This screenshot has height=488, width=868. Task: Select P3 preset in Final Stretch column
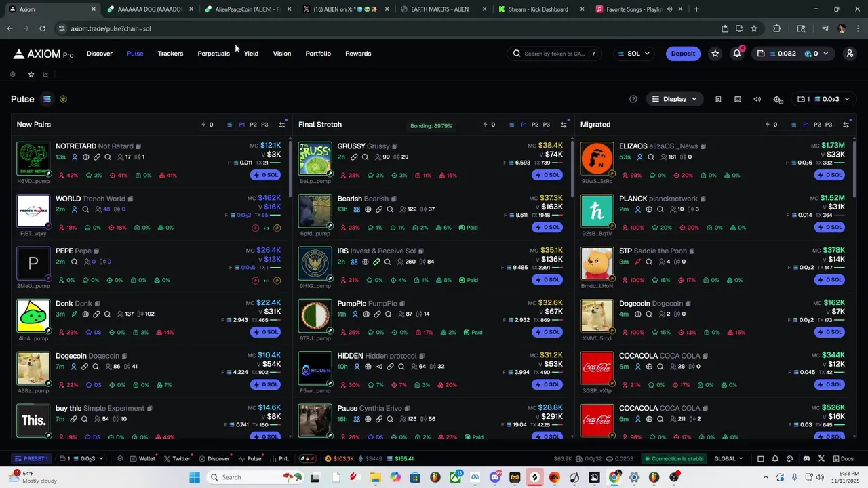(547, 125)
